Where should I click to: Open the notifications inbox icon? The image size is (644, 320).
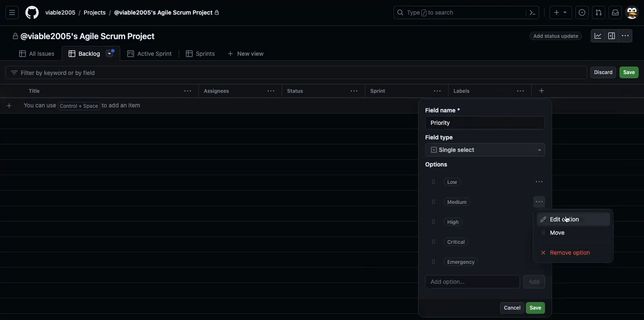coord(615,12)
